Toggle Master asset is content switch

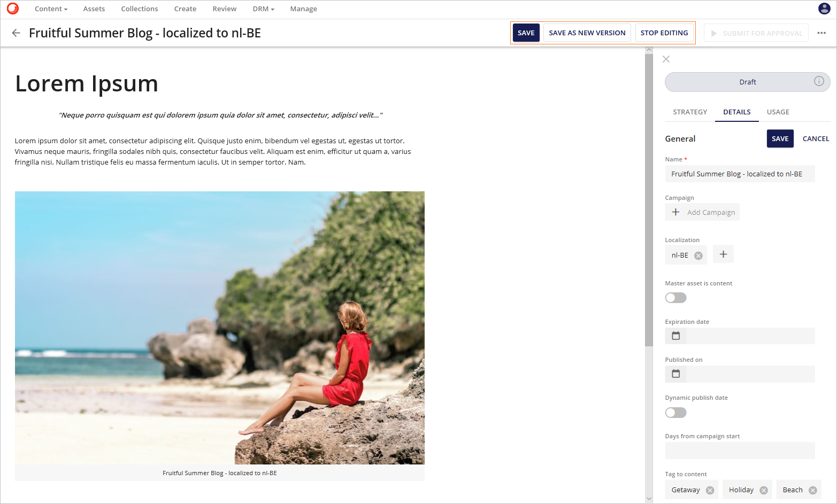coord(675,298)
